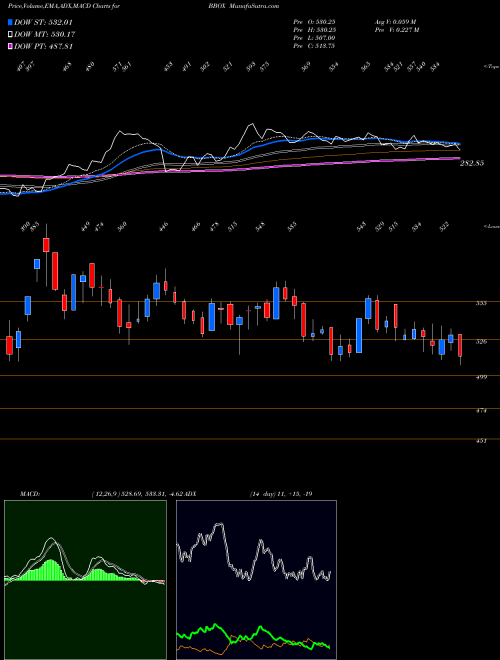The width and height of the screenshot is (500, 660).
Task: Click the Pre C: 513.75 close value
Action: point(314,46)
